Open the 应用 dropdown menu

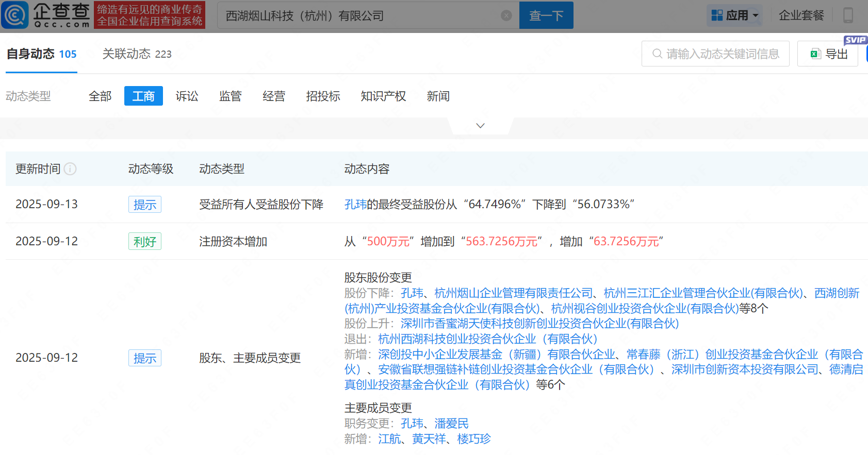pos(735,15)
